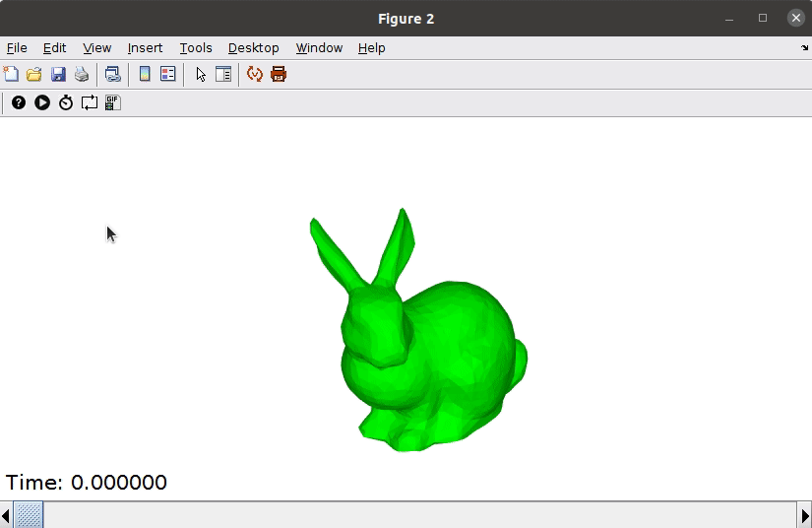
Task: Open the Tools menu
Action: pyautogui.click(x=196, y=47)
